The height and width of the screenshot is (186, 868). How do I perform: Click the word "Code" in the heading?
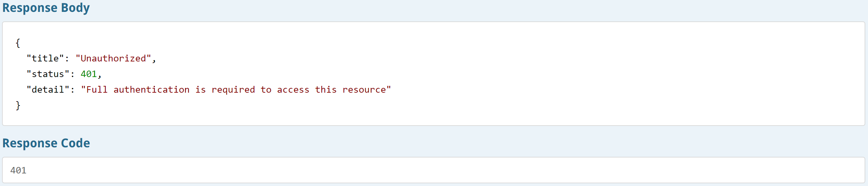(x=75, y=143)
